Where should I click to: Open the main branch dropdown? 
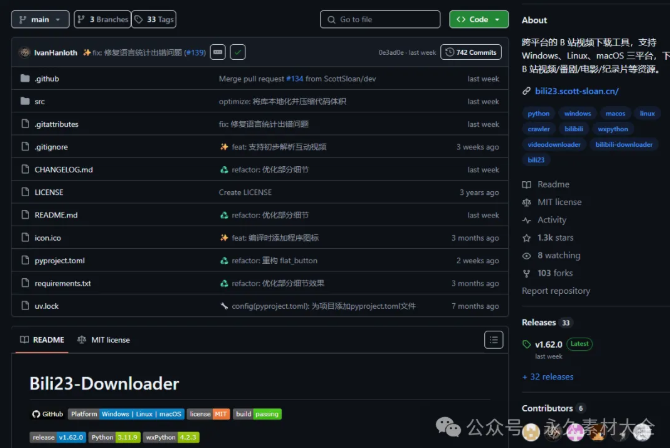[40, 19]
